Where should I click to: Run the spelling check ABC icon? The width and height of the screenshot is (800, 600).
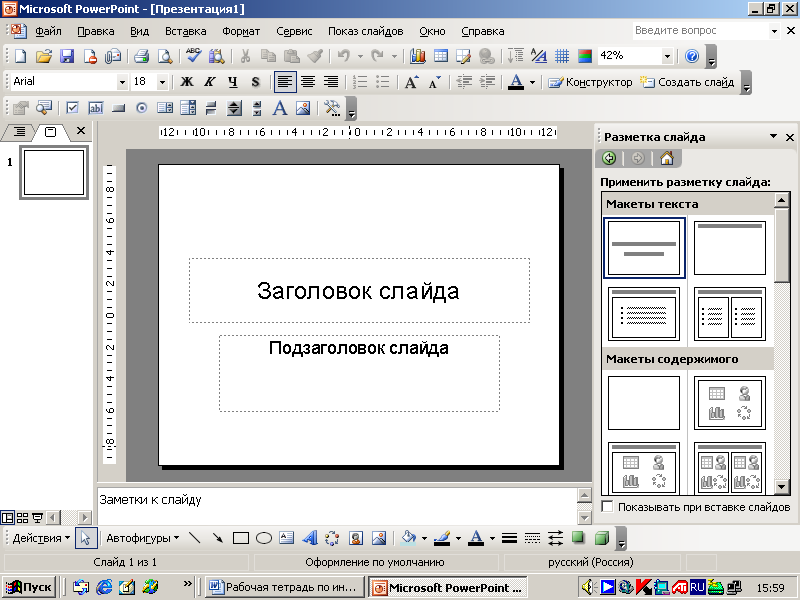pos(193,56)
